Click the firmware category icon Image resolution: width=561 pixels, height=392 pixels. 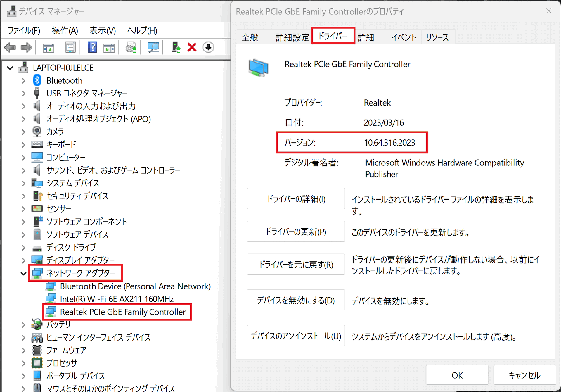tap(37, 350)
